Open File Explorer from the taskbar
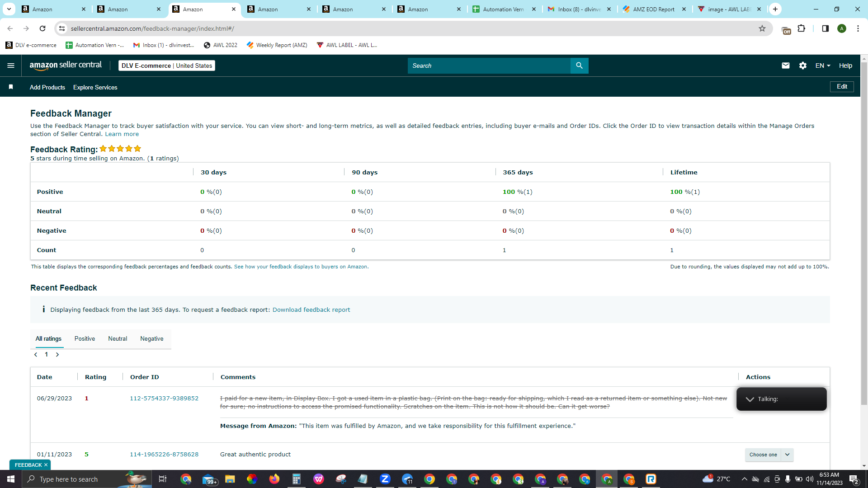The image size is (868, 488). point(230,479)
